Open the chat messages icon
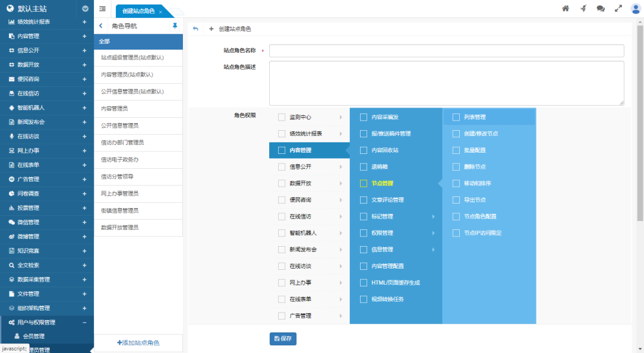The height and width of the screenshot is (353, 644). [601, 8]
